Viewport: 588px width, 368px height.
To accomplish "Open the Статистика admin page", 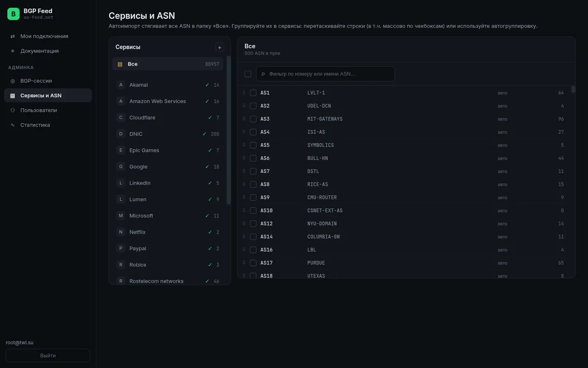I will click(48, 125).
